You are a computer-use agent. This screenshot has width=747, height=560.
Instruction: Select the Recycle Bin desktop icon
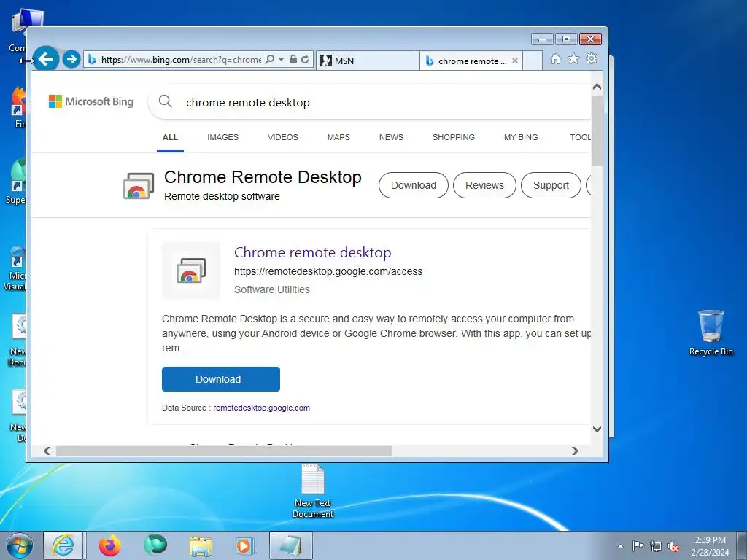tap(711, 332)
